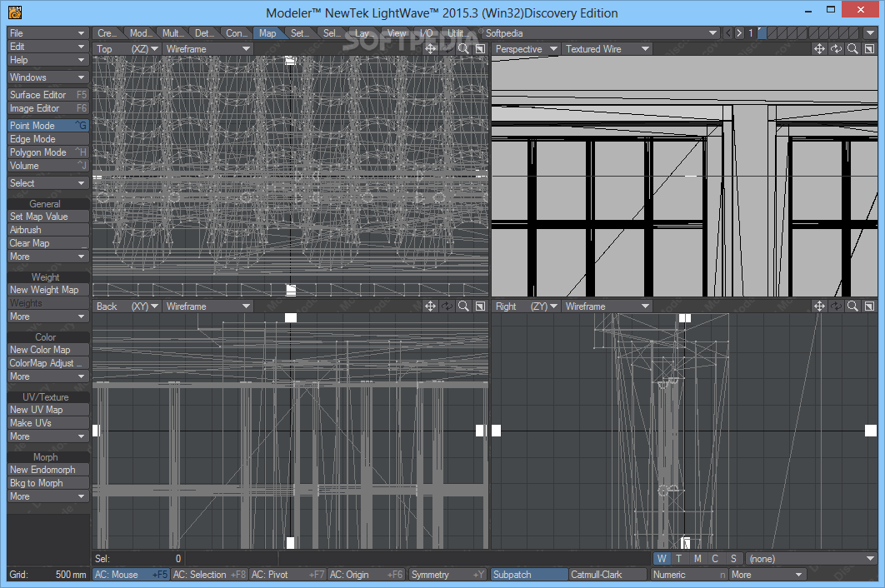
Task: Click New UV Map button
Action: [48, 410]
